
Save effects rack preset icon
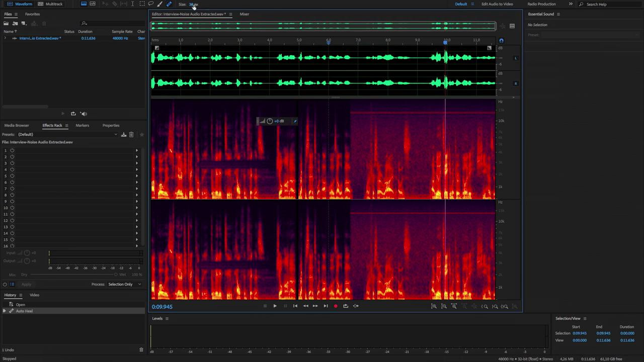pos(124,134)
